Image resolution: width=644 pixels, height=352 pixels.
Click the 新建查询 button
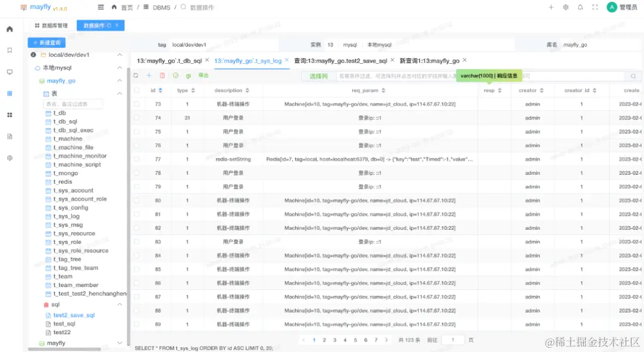click(x=47, y=42)
